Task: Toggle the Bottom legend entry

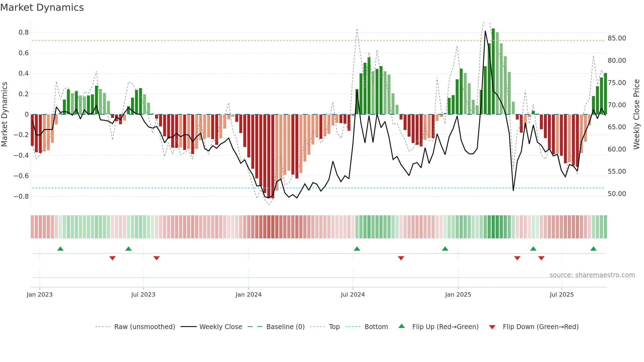Action: click(x=376, y=327)
